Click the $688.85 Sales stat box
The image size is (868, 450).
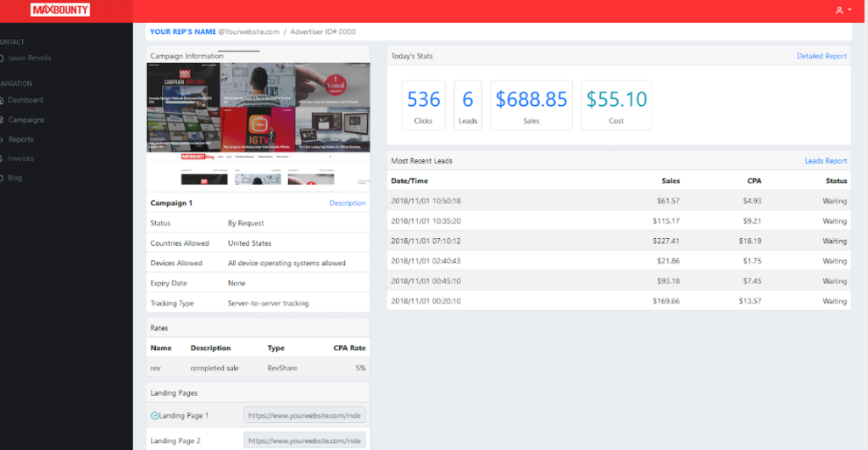pyautogui.click(x=531, y=105)
